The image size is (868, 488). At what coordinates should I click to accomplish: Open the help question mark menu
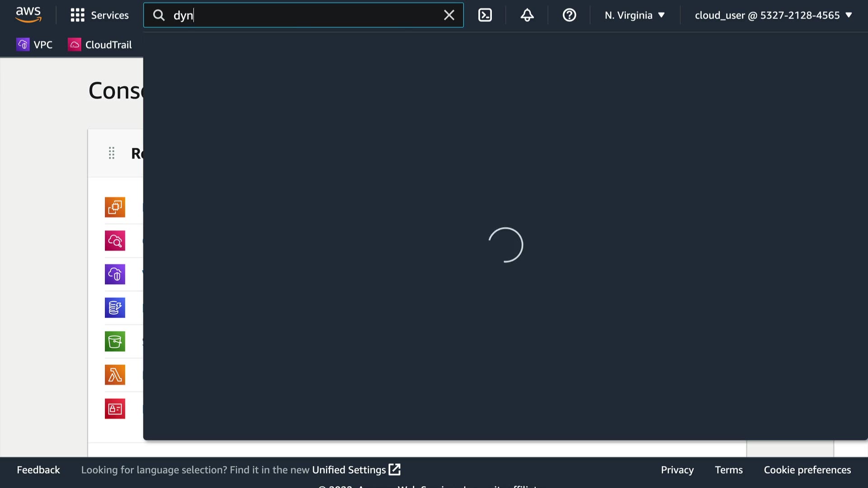[569, 15]
